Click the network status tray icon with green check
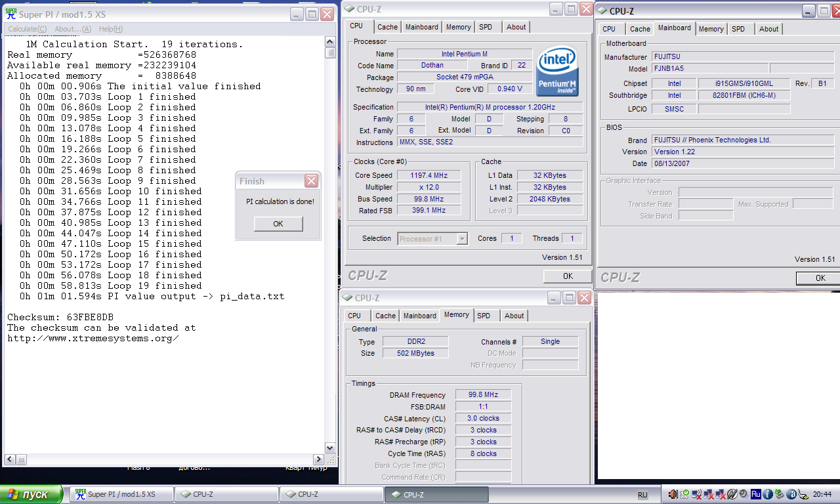This screenshot has width=840, height=504. [x=685, y=494]
